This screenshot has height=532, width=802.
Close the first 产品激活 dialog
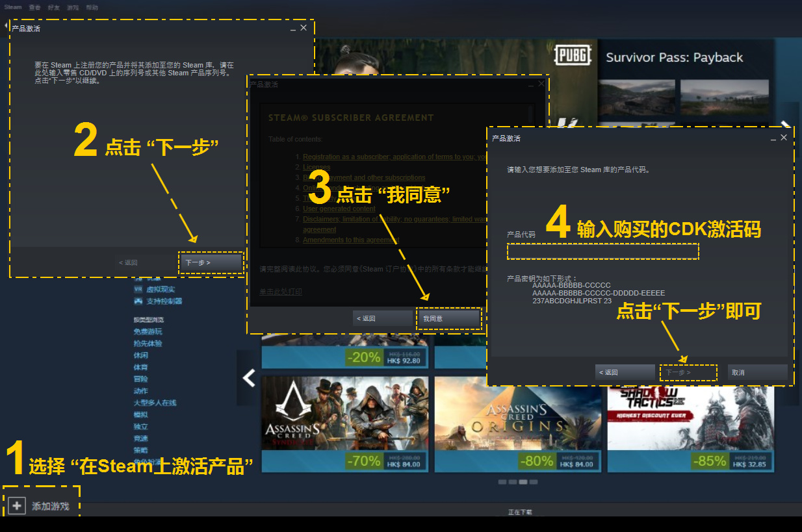point(304,28)
